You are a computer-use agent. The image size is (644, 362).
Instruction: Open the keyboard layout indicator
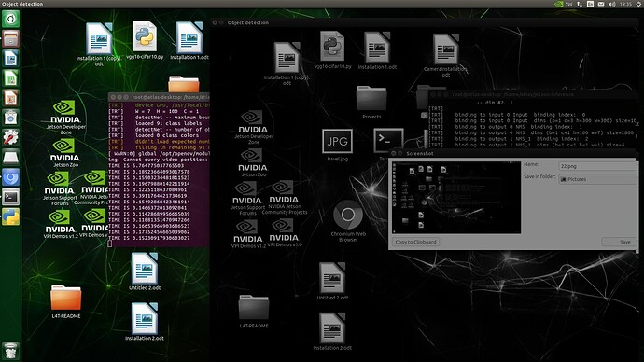tap(590, 4)
